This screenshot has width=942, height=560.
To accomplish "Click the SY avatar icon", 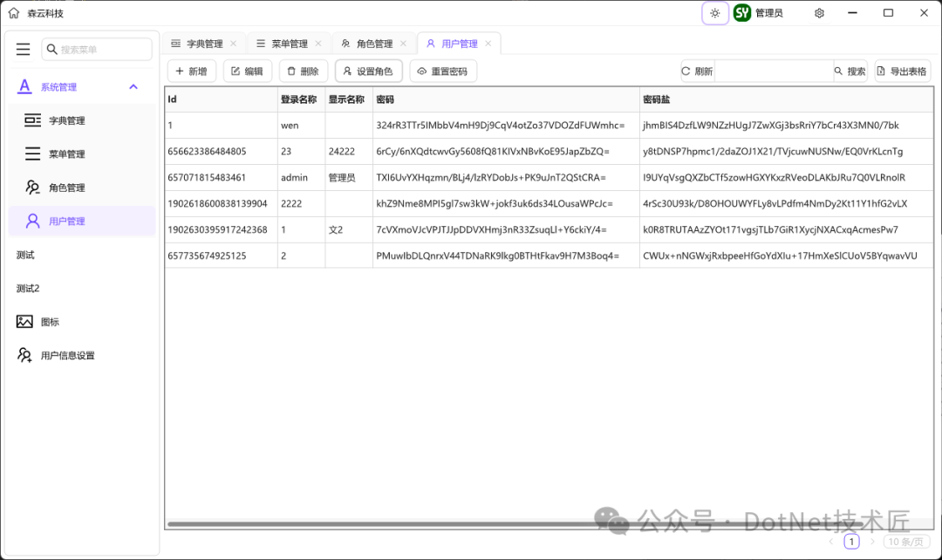I will click(x=741, y=12).
